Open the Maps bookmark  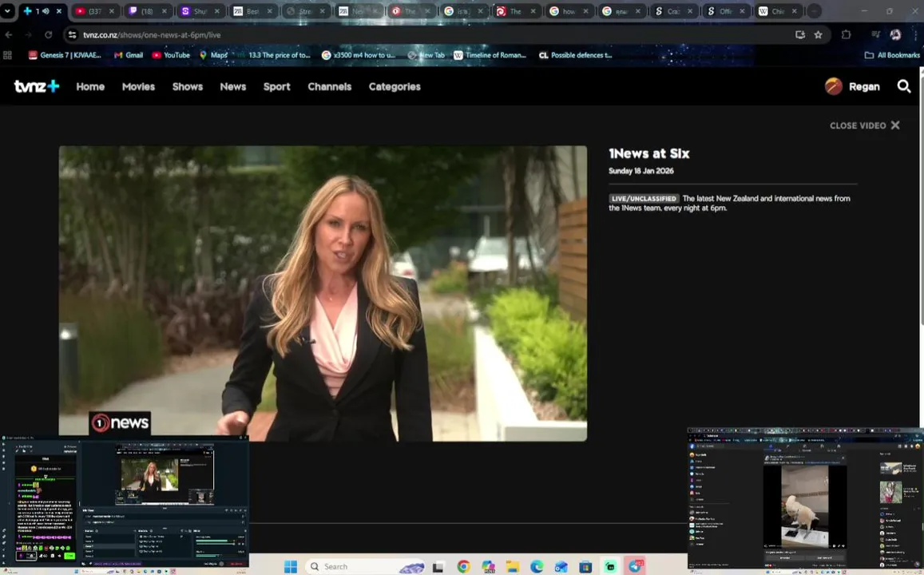[213, 55]
